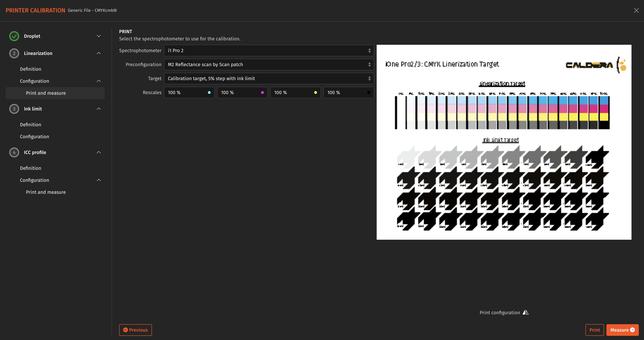Screen dimensions: 644x340
Task: Toggle the cyan channel dot in first Rescales field
Action: 209,92
